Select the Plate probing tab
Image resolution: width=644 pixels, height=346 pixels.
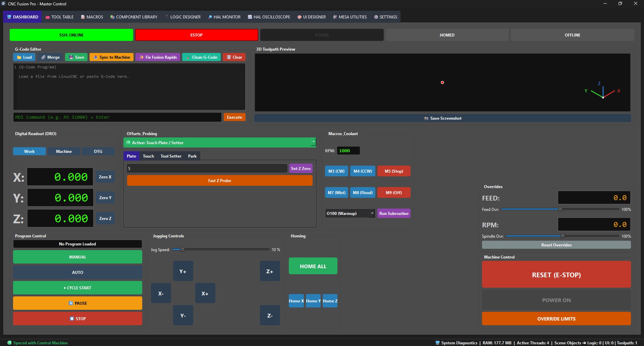[131, 156]
